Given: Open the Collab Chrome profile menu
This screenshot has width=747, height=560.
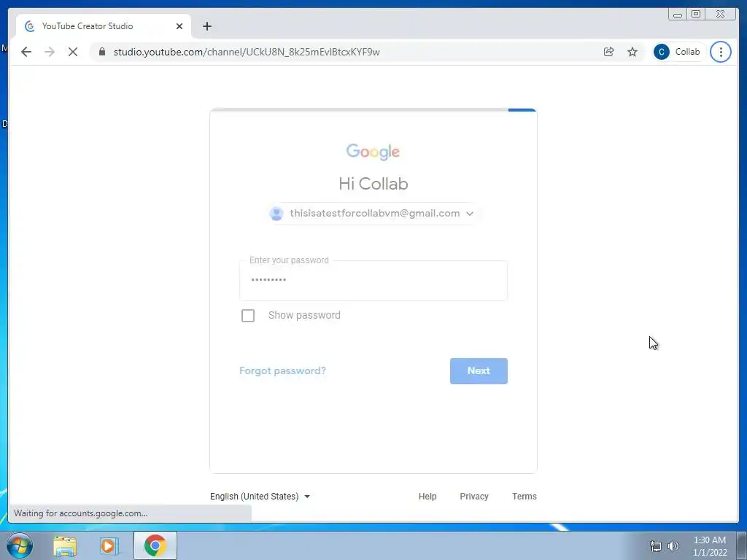Looking at the screenshot, I should tap(678, 52).
